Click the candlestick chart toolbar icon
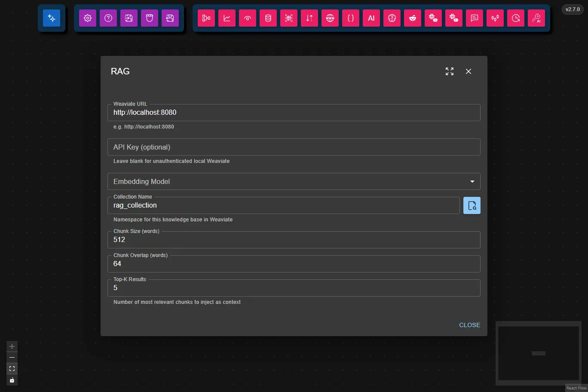The width and height of the screenshot is (588, 392). click(x=495, y=18)
